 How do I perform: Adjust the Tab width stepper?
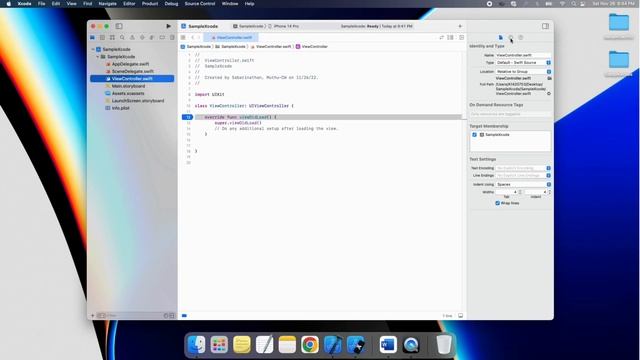coord(520,192)
